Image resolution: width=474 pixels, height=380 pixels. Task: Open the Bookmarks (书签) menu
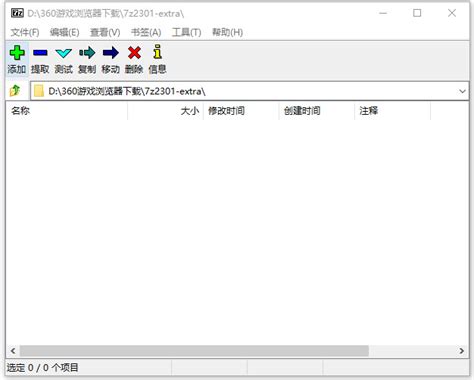tap(146, 32)
